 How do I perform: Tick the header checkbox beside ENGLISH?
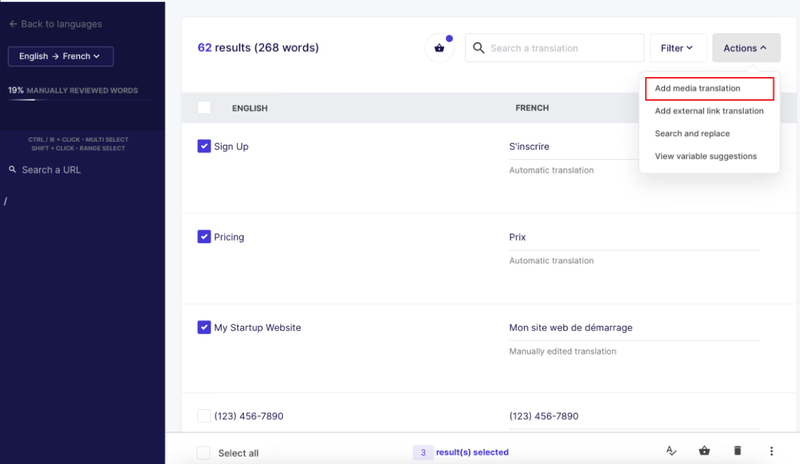204,107
